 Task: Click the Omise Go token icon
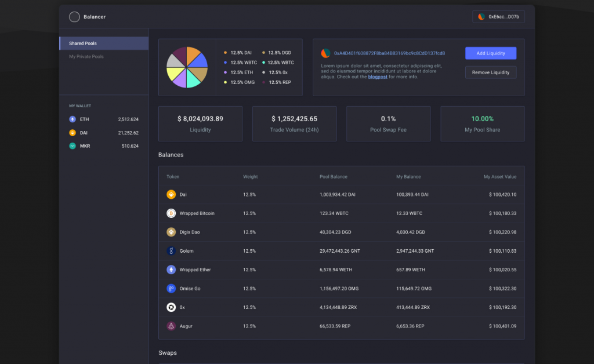click(x=171, y=289)
